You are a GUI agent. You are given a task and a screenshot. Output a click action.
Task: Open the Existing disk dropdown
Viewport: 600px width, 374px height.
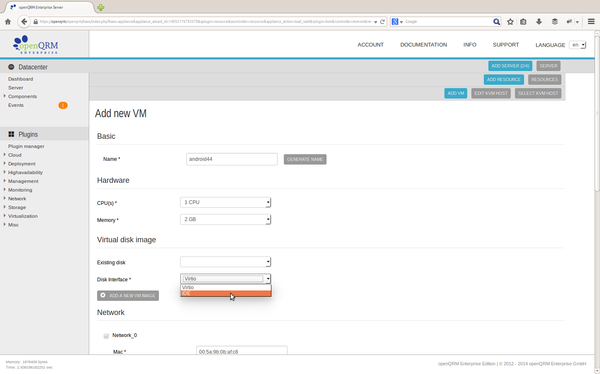[225, 262]
